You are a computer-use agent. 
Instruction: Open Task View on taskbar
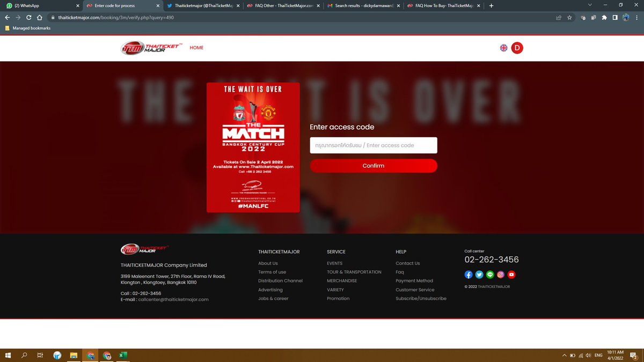tap(40, 355)
